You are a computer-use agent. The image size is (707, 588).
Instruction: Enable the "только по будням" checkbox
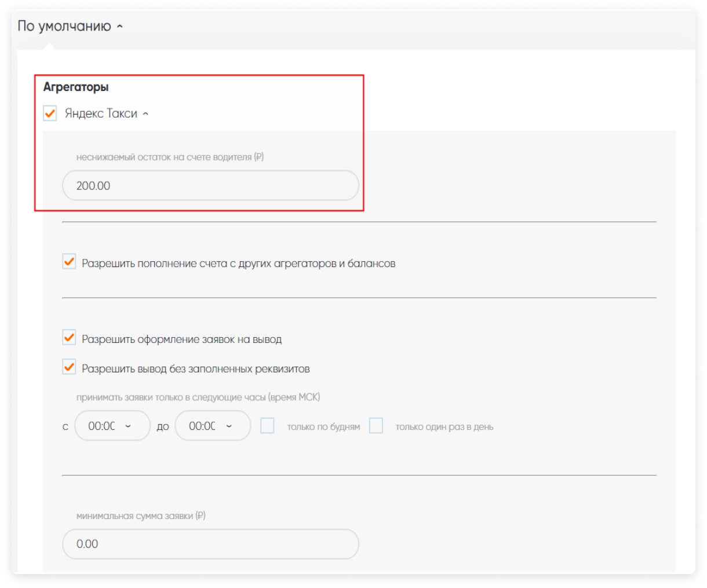pyautogui.click(x=267, y=426)
